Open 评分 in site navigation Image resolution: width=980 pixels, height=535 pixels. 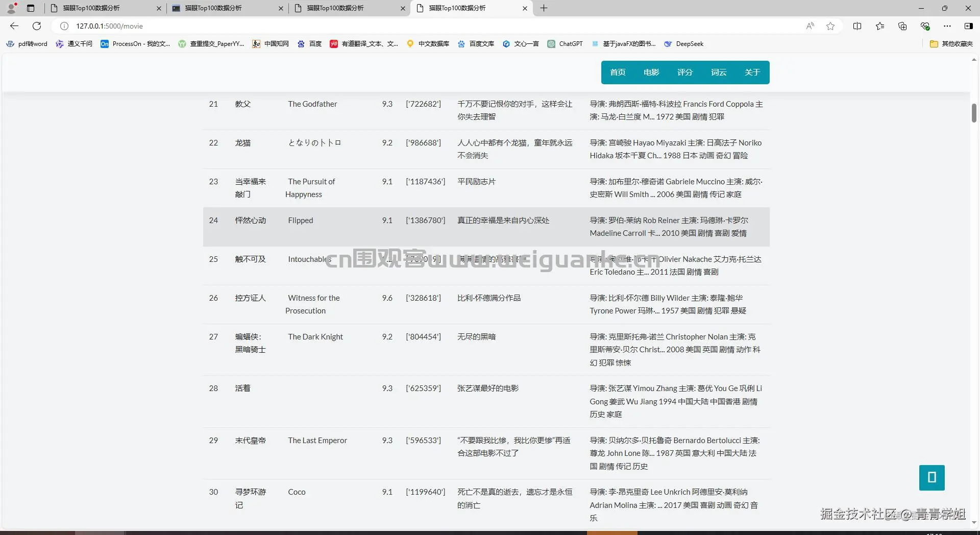[x=685, y=72]
